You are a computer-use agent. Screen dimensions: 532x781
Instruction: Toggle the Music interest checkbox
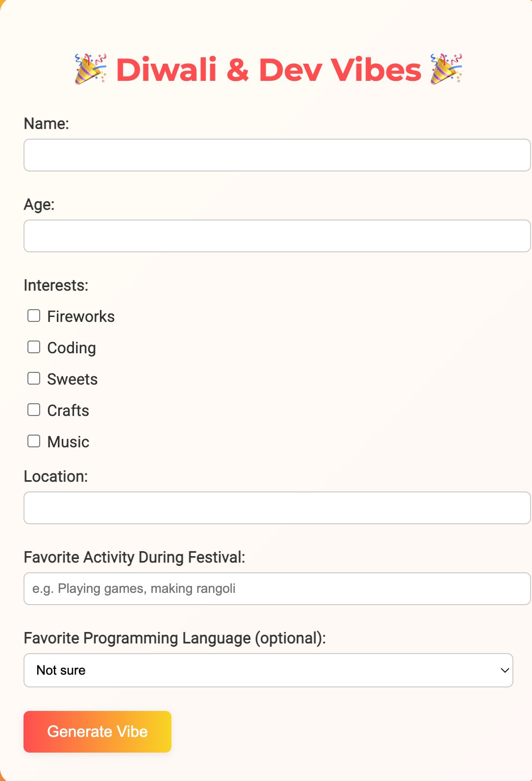(x=34, y=441)
